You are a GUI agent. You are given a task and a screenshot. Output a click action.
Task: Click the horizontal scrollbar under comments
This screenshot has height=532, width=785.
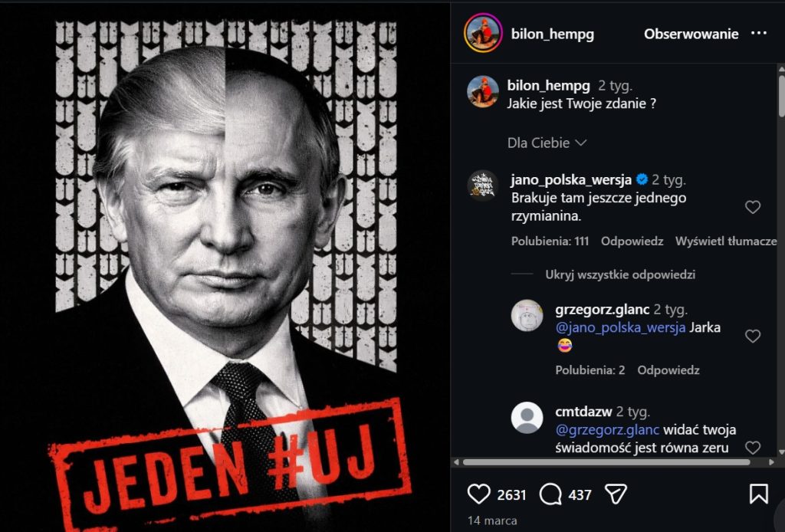(606, 462)
